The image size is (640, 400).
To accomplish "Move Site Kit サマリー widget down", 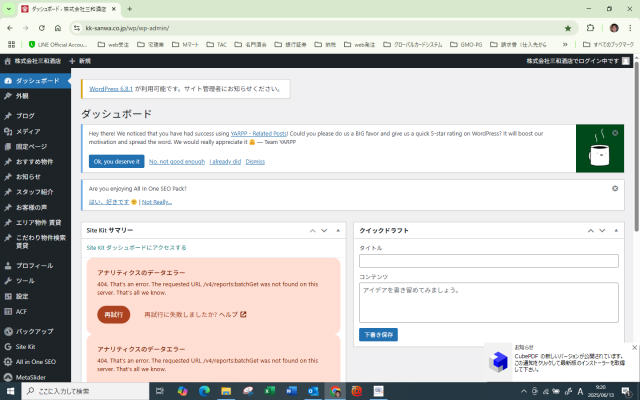I will 324,231.
